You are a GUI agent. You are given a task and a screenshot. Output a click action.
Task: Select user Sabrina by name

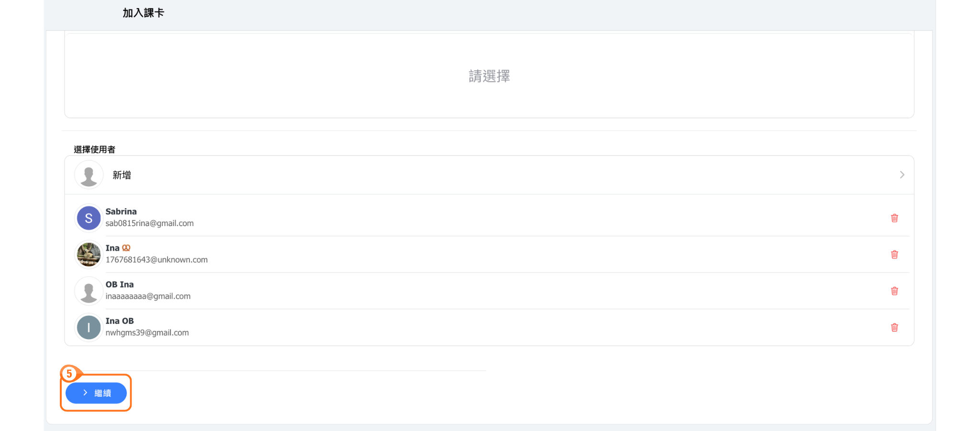(121, 212)
